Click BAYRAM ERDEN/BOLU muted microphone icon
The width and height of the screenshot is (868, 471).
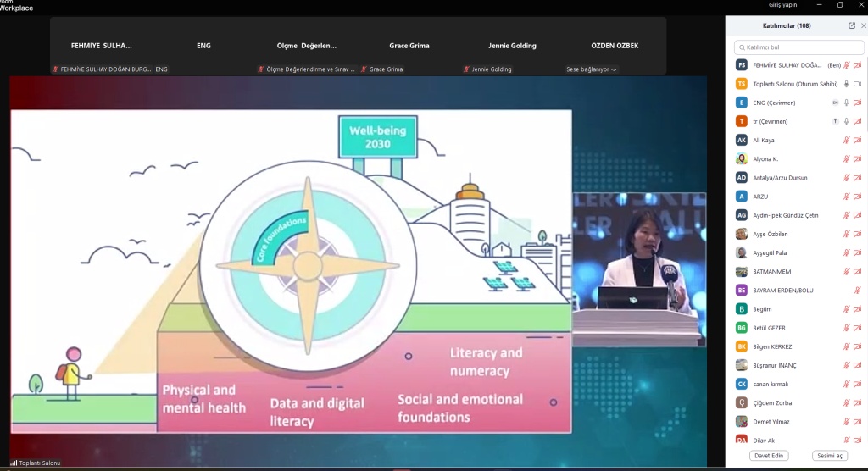pyautogui.click(x=857, y=291)
